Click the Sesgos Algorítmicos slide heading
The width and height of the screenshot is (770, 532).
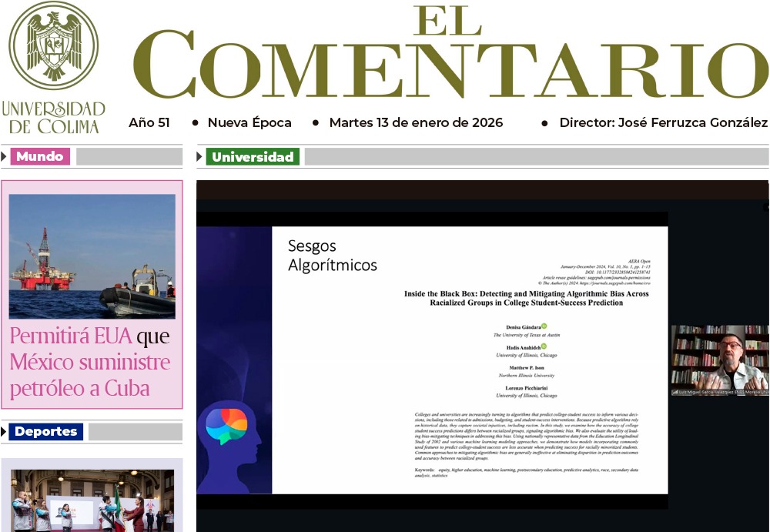point(332,256)
